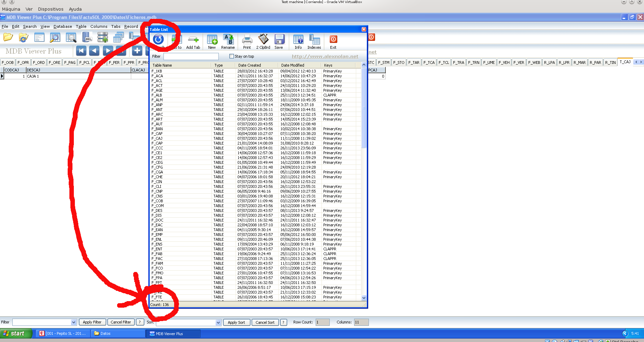Click the Table Name column header
This screenshot has height=342, width=644.
(x=181, y=65)
